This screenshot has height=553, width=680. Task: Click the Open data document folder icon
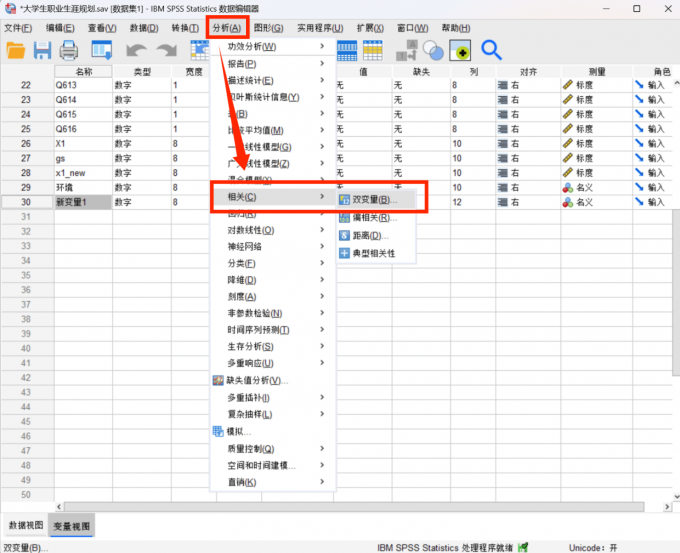tap(16, 50)
